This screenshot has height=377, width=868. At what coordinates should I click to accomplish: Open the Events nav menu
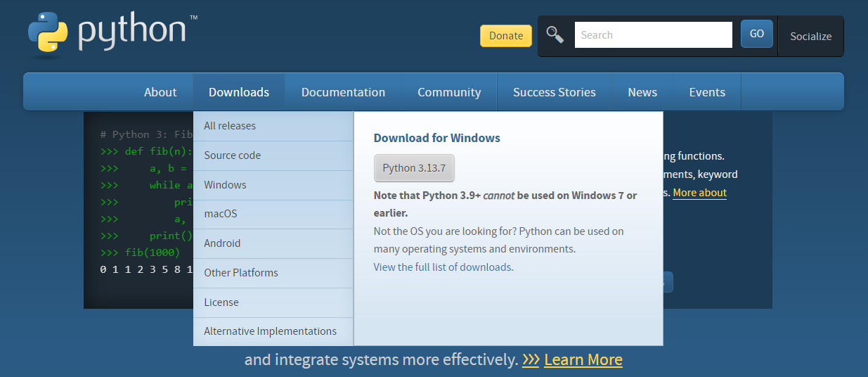coord(707,92)
